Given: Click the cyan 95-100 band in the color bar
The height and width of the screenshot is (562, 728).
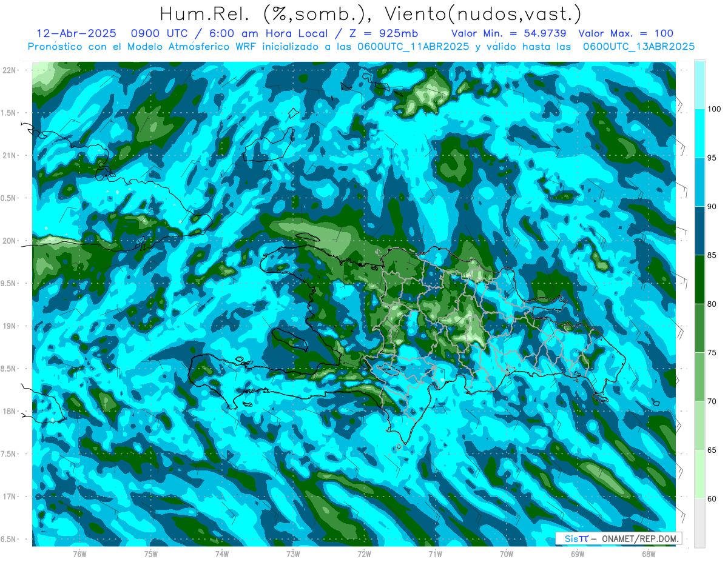Looking at the screenshot, I should pyautogui.click(x=699, y=133).
